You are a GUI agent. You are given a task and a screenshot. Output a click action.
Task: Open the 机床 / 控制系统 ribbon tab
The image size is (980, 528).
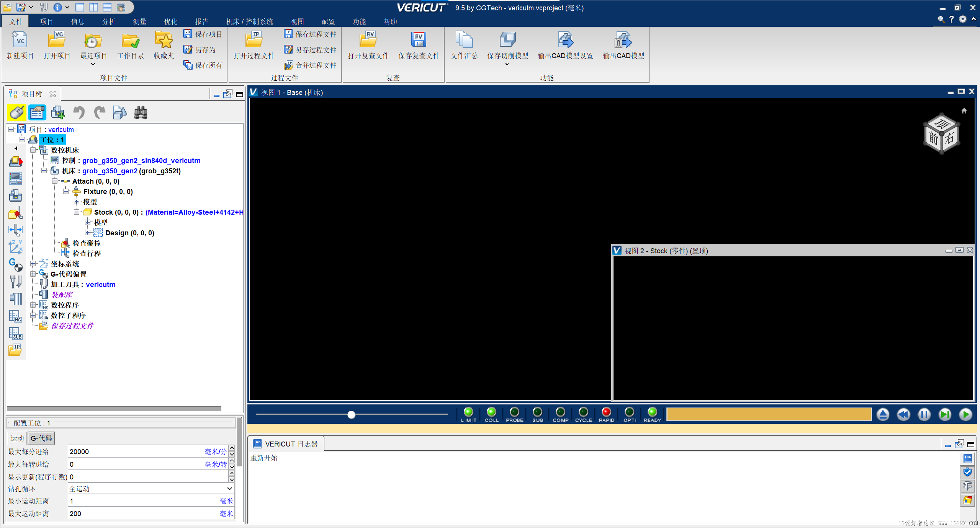[249, 21]
